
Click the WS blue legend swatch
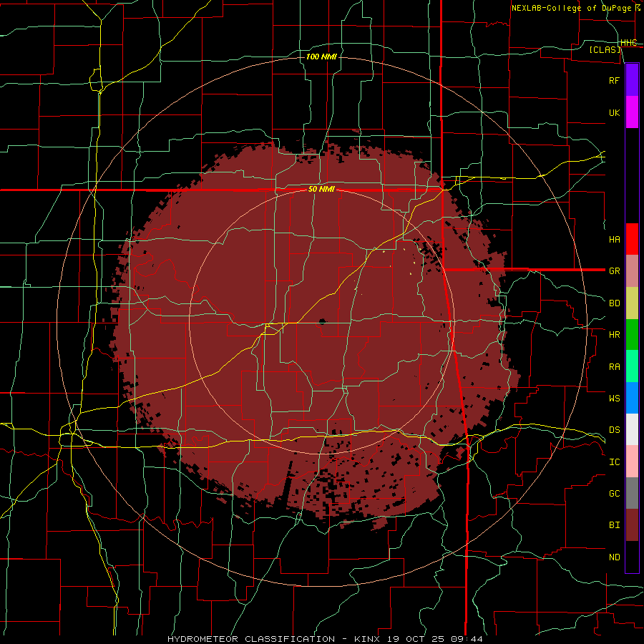[x=632, y=398]
